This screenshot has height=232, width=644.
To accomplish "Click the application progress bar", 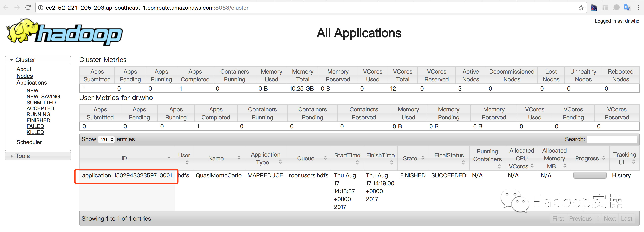I will pyautogui.click(x=590, y=175).
